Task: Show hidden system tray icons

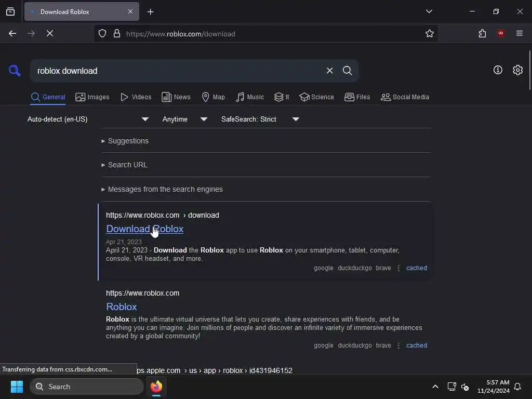Action: (x=435, y=387)
